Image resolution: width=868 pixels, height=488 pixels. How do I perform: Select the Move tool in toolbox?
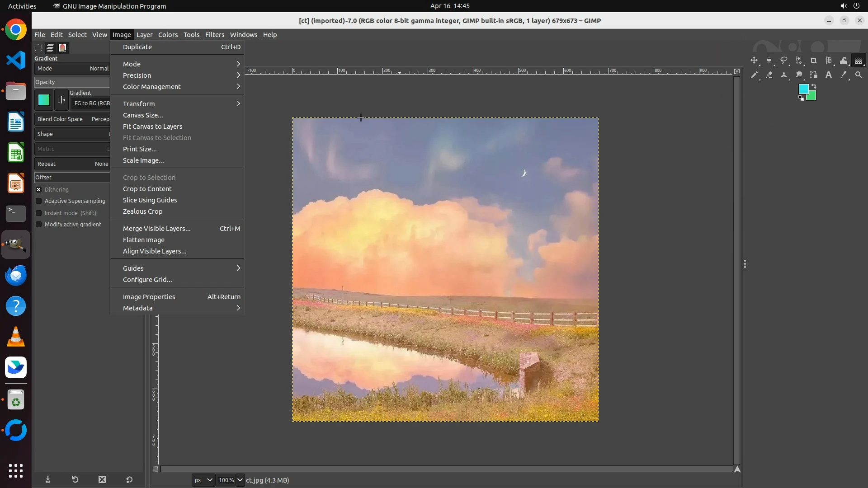(754, 61)
